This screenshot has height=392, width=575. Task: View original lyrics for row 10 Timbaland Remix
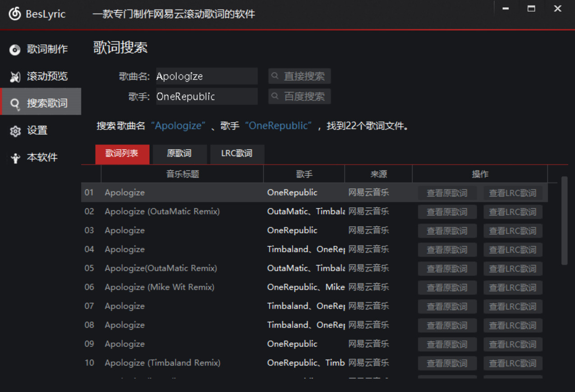[447, 364]
